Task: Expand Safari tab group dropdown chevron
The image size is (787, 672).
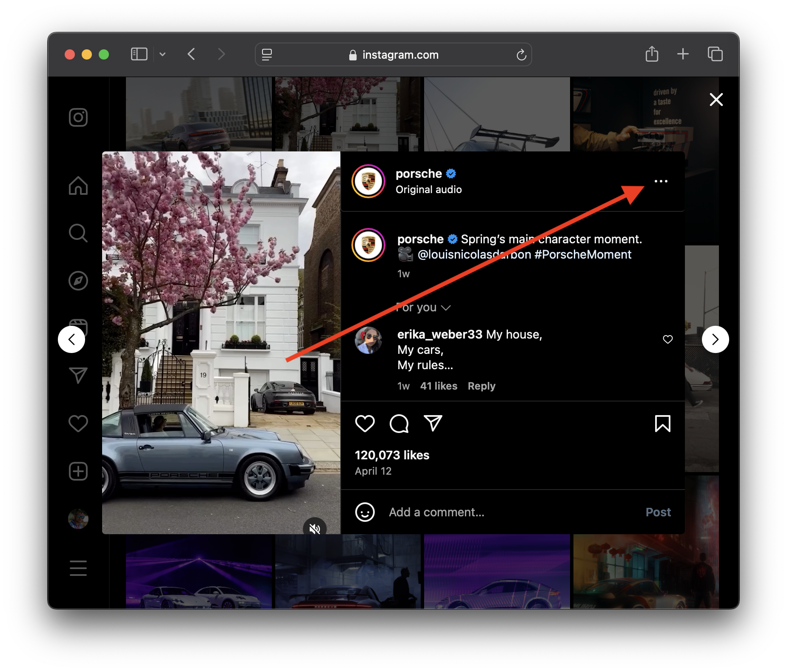Action: [163, 54]
